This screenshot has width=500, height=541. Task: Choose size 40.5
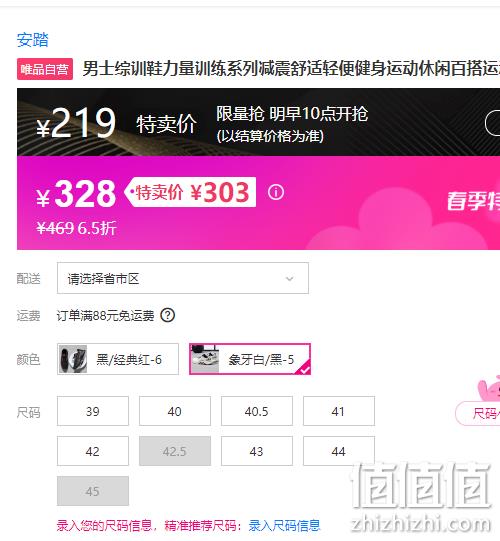click(x=257, y=411)
